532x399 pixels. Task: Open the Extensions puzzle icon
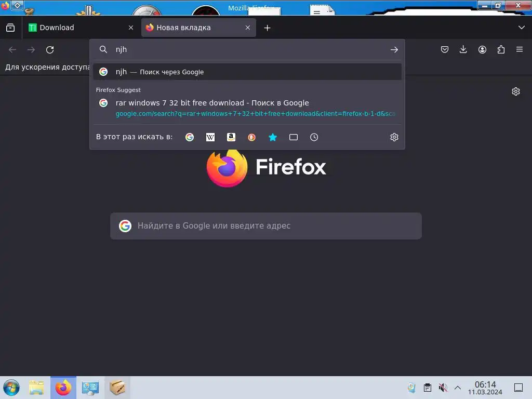click(501, 49)
